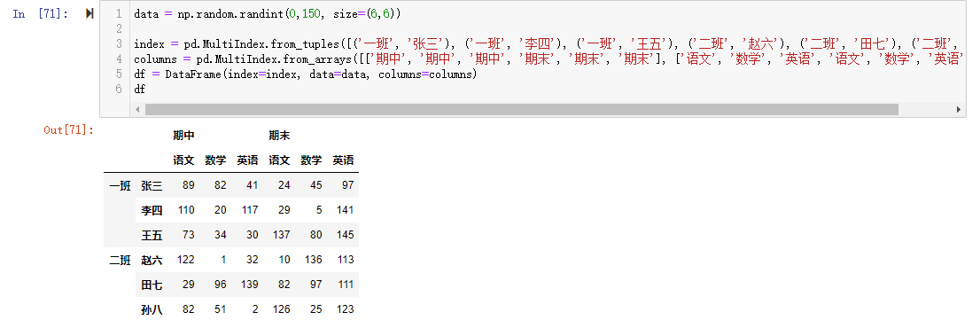Click the lone 'df' on code line 6
The width and height of the screenshot is (980, 328).
tap(139, 90)
